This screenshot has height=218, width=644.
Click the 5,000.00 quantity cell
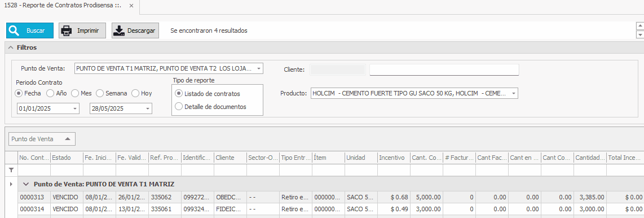pyautogui.click(x=426, y=197)
